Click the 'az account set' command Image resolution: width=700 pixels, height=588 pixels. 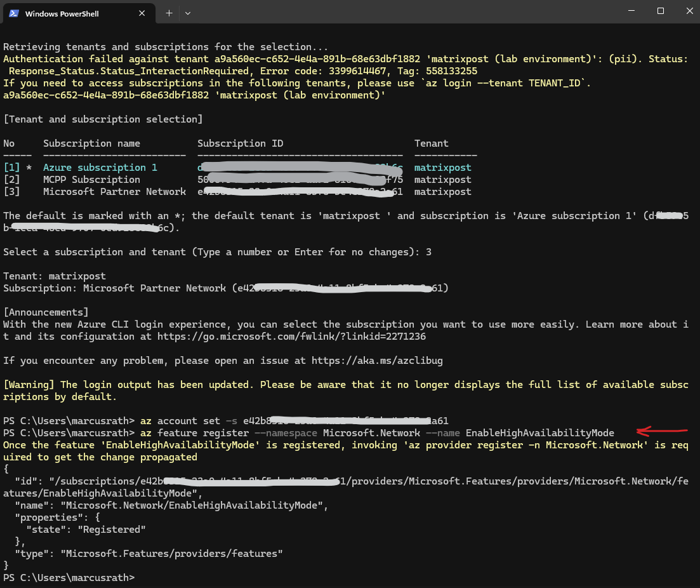180,421
